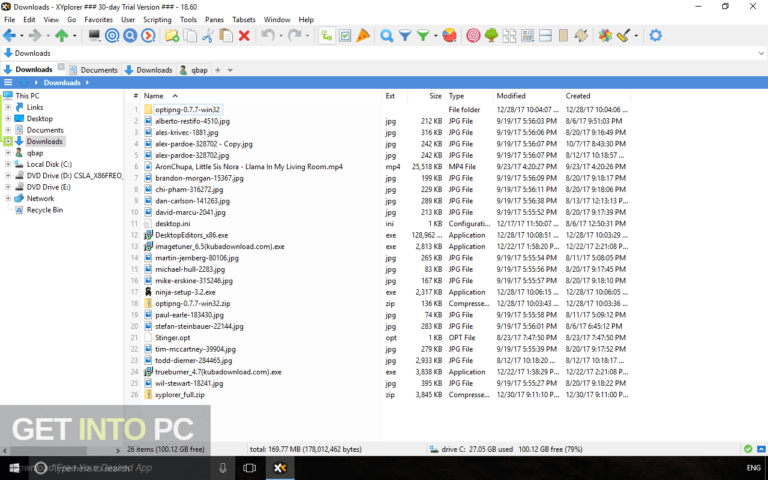Click the blue funnel filter icon
The image size is (768, 480).
pyautogui.click(x=405, y=35)
